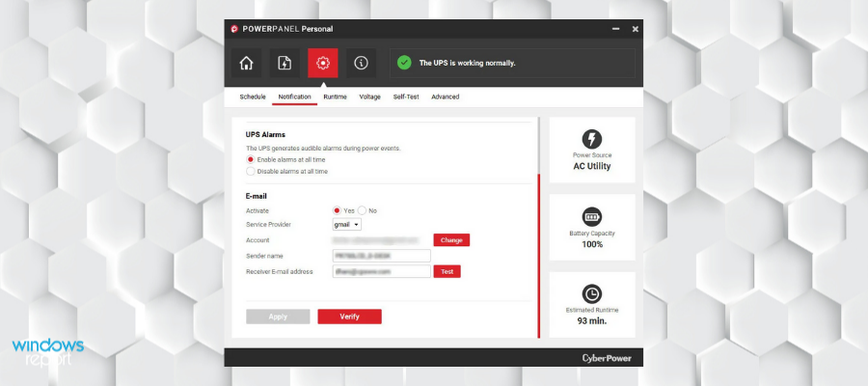Close the PowerPanel Personal window
868x386 pixels.
pos(635,29)
